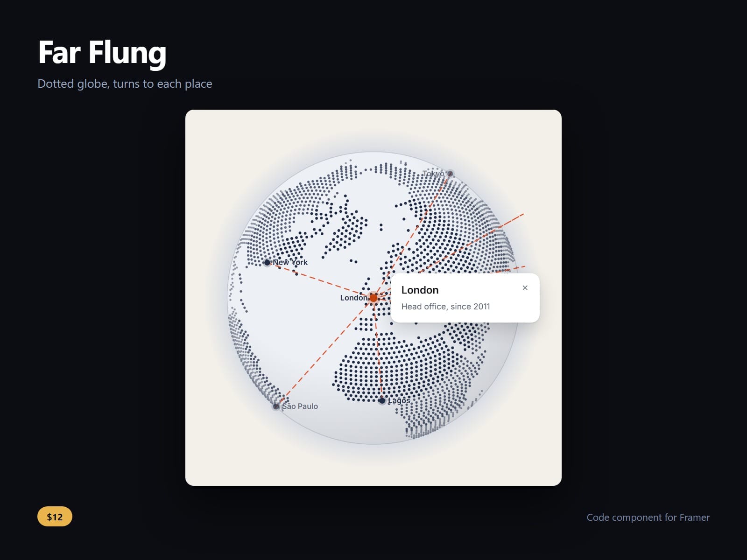This screenshot has height=560, width=747.
Task: Click the 'São Paulo' label on the globe
Action: (x=300, y=406)
